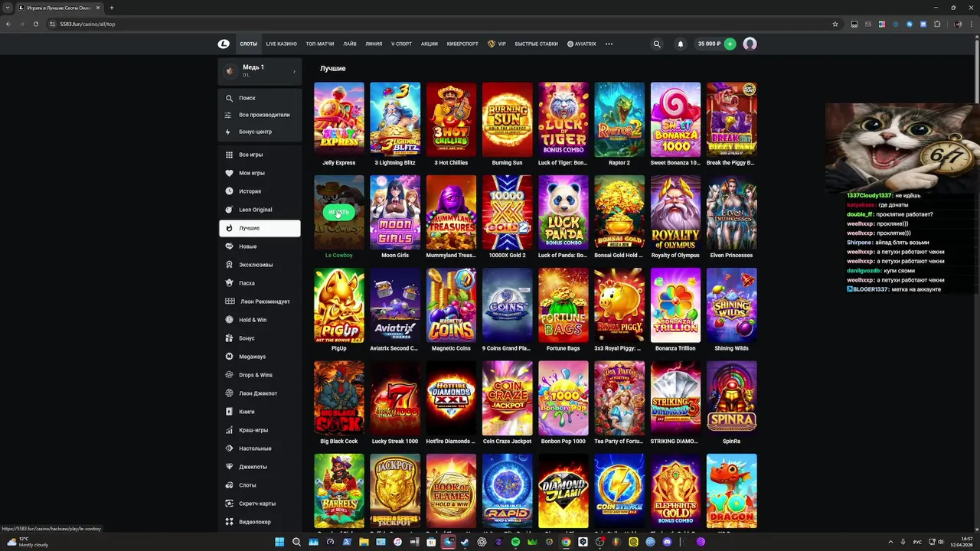
Task: Open ТОП-МАТЧИ navigation tab
Action: pyautogui.click(x=319, y=44)
